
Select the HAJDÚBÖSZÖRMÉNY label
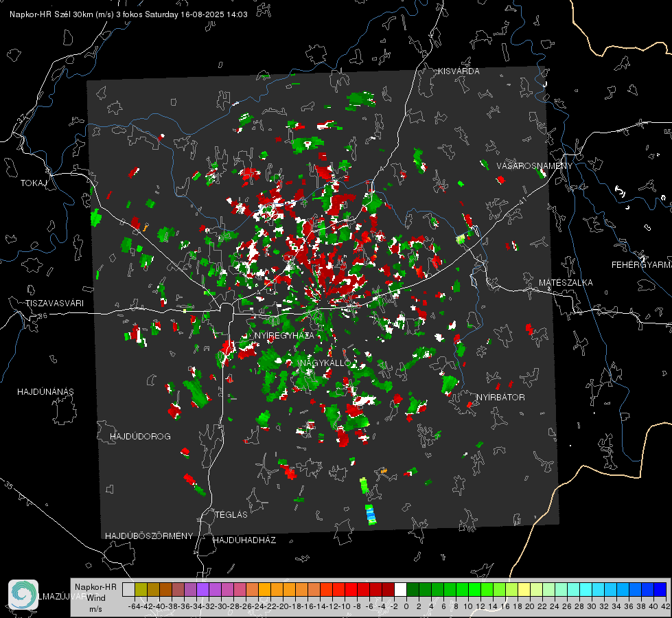(x=149, y=536)
